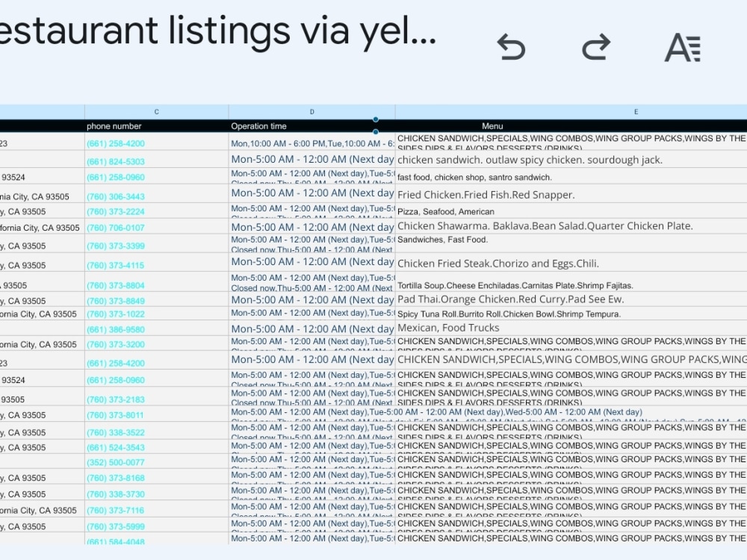Tap the bottom selection handle on the Operation time cell
This screenshot has height=560, width=747.
(376, 132)
